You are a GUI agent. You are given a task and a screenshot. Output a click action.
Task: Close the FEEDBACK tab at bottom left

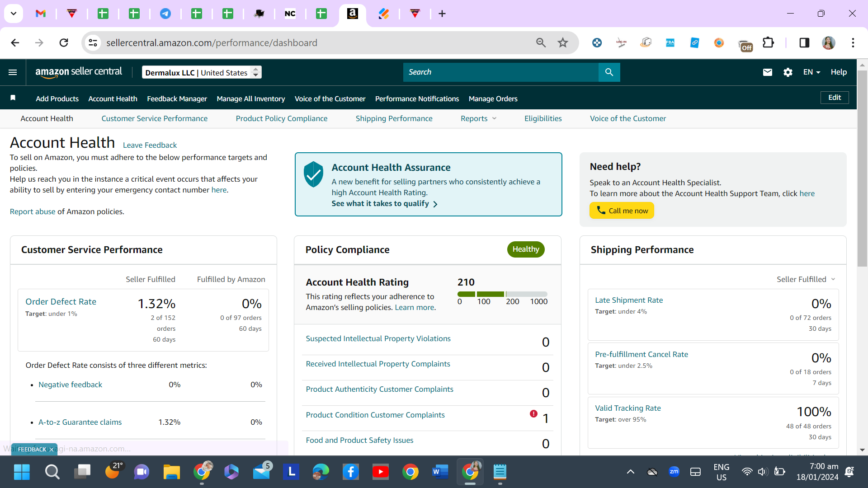pyautogui.click(x=51, y=450)
